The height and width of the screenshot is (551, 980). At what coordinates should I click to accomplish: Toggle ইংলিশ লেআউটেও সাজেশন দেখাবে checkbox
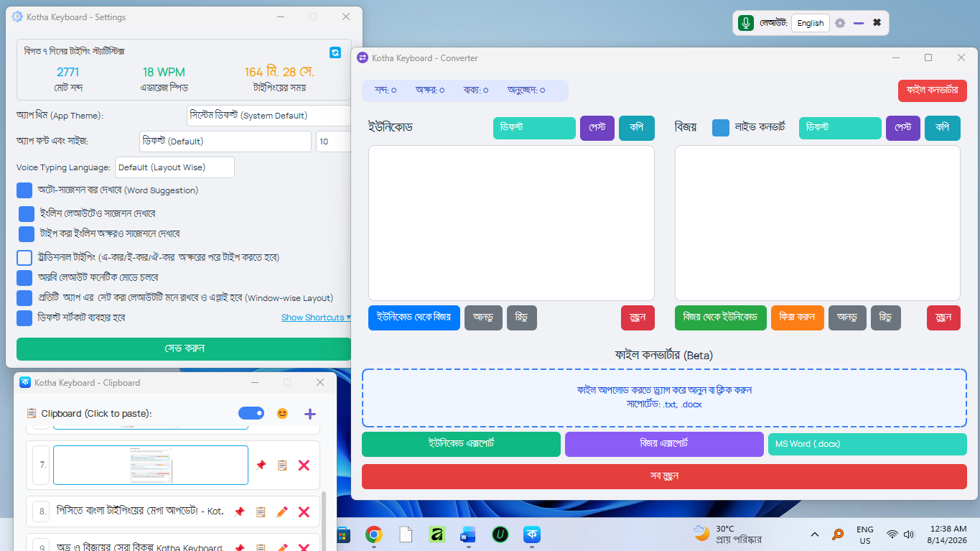(27, 214)
